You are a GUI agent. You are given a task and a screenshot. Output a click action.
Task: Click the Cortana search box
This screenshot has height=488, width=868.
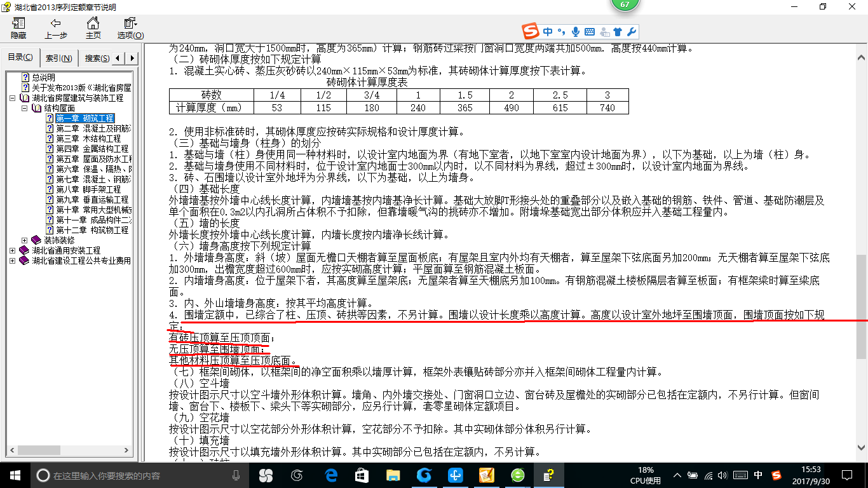[140, 475]
